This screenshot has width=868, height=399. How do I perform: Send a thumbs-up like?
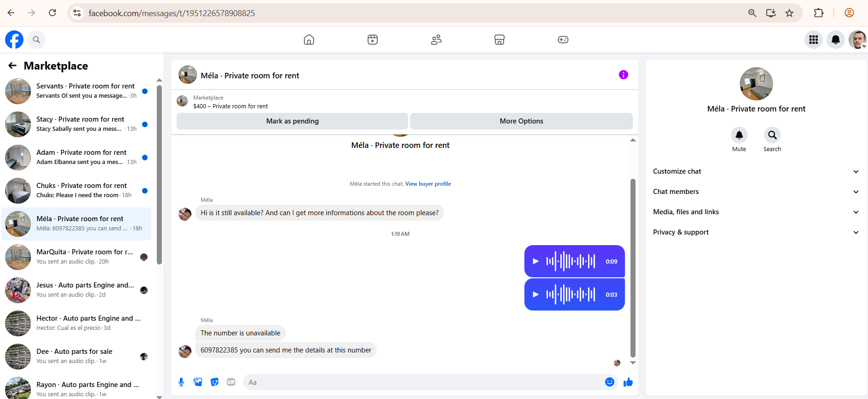(x=628, y=382)
